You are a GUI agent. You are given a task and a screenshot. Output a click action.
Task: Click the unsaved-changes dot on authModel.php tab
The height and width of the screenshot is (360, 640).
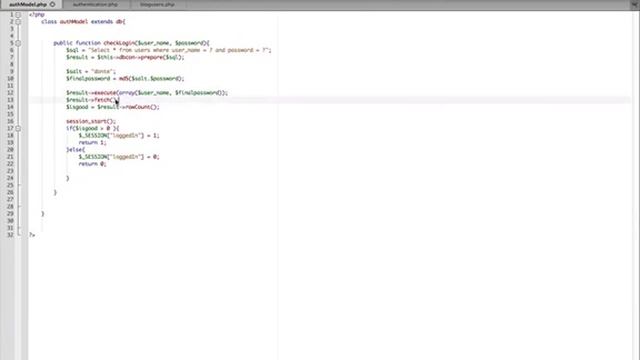(52, 4)
